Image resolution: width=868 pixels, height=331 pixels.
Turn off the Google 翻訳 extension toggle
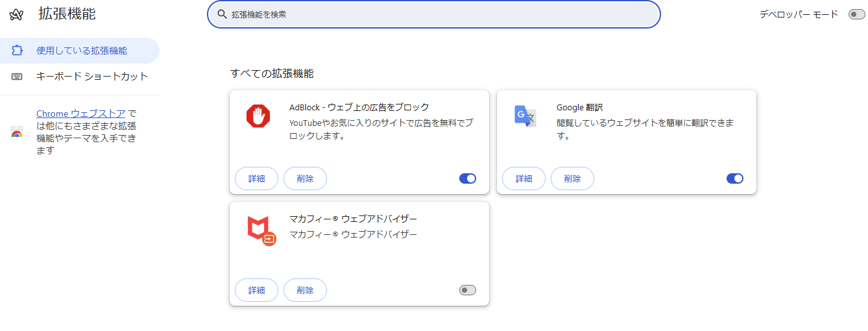[x=735, y=178]
